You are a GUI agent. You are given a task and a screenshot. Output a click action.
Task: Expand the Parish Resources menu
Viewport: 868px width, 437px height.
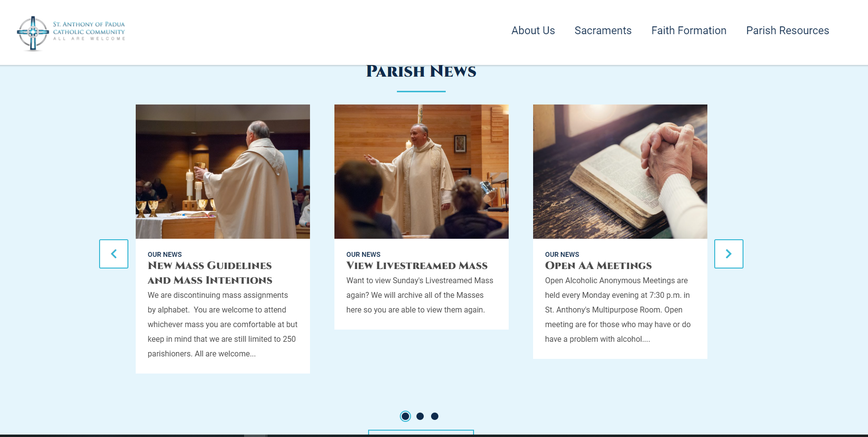787,30
